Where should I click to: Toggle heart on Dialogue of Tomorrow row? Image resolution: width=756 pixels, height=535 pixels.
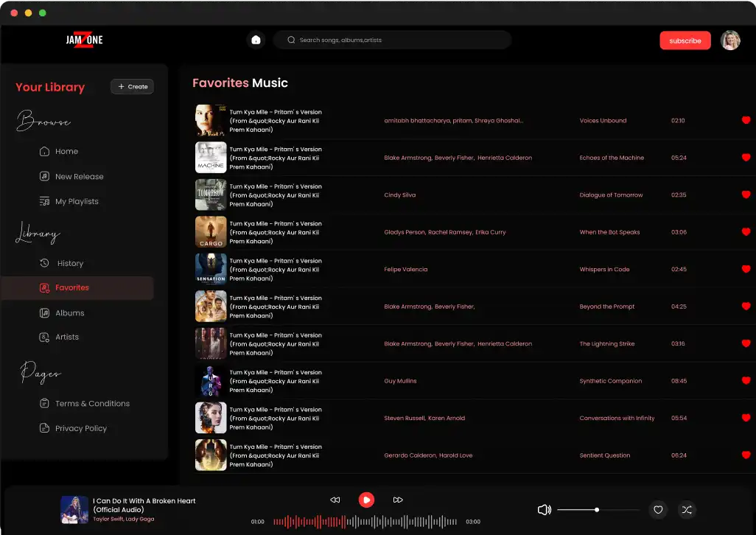click(746, 195)
